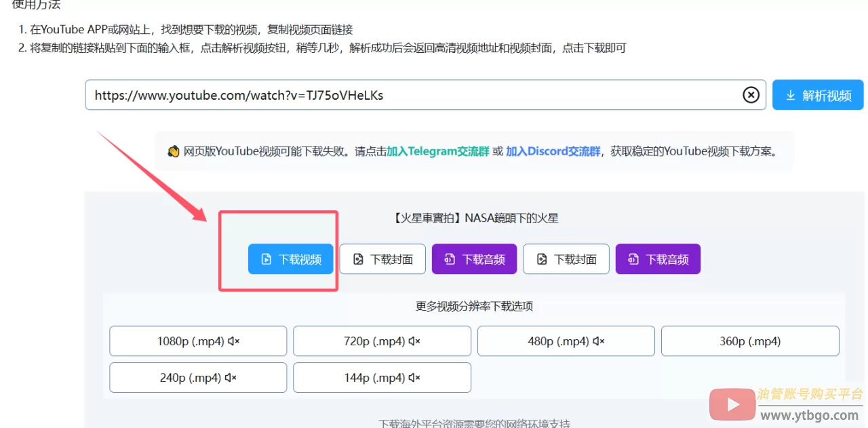The image size is (868, 428).
Task: Open the 加入Telegram交流群 link
Action: click(437, 151)
